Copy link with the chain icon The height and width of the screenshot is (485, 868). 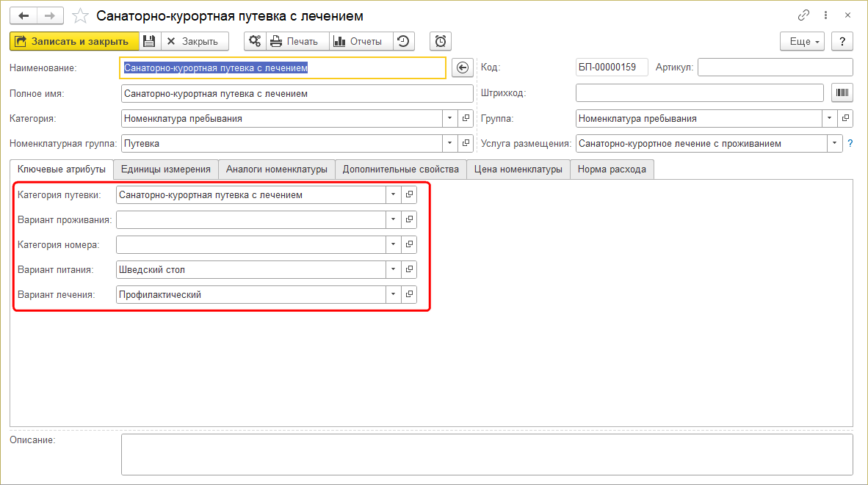click(x=804, y=15)
